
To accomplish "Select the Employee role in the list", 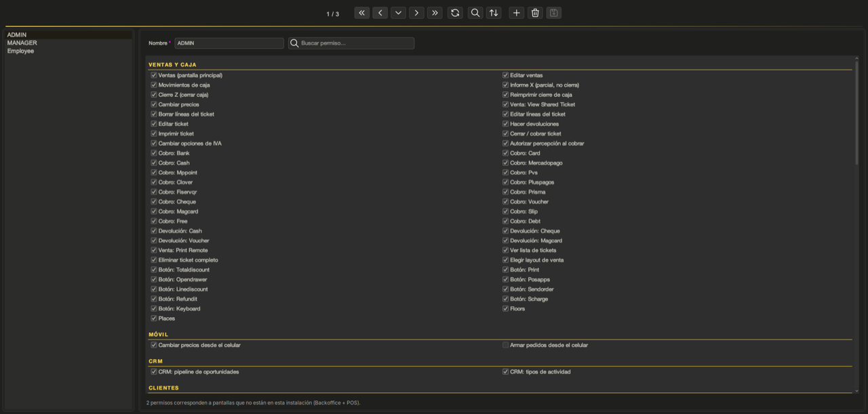I will coord(68,51).
